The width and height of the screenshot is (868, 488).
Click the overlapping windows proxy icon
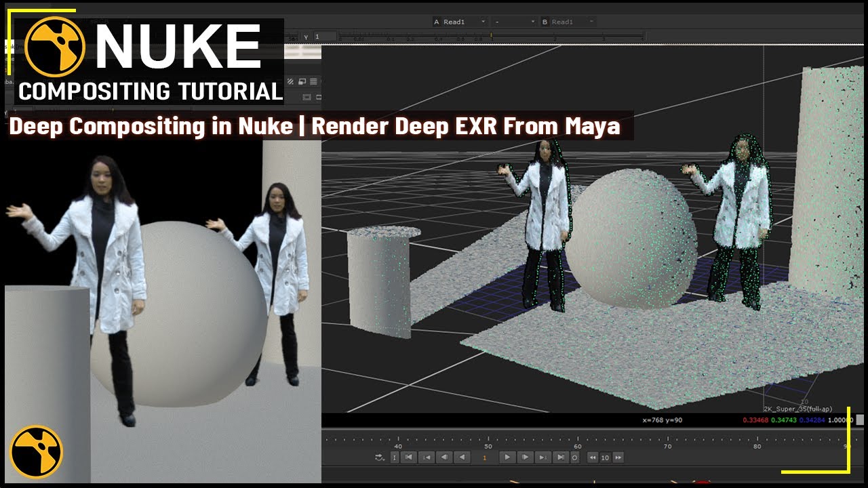[x=302, y=81]
